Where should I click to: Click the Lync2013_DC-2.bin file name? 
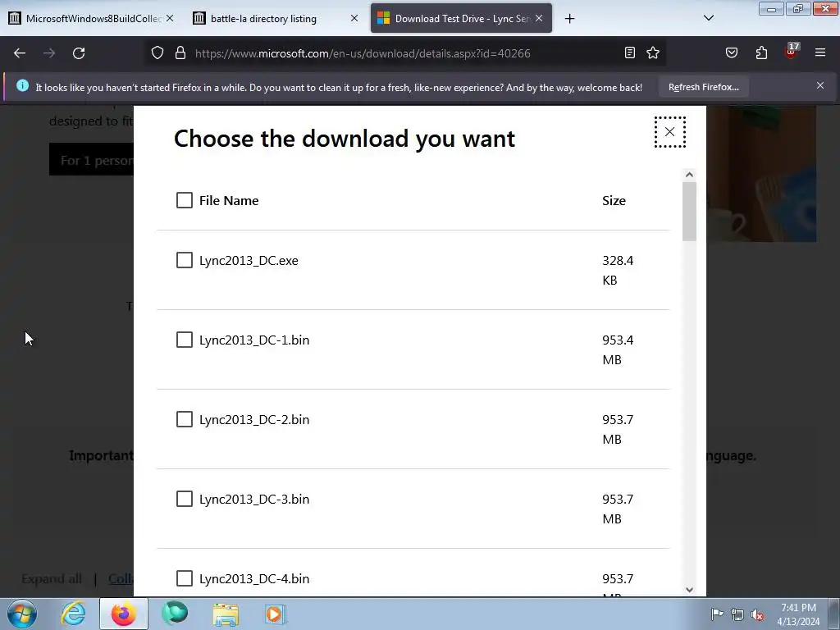pos(254,420)
